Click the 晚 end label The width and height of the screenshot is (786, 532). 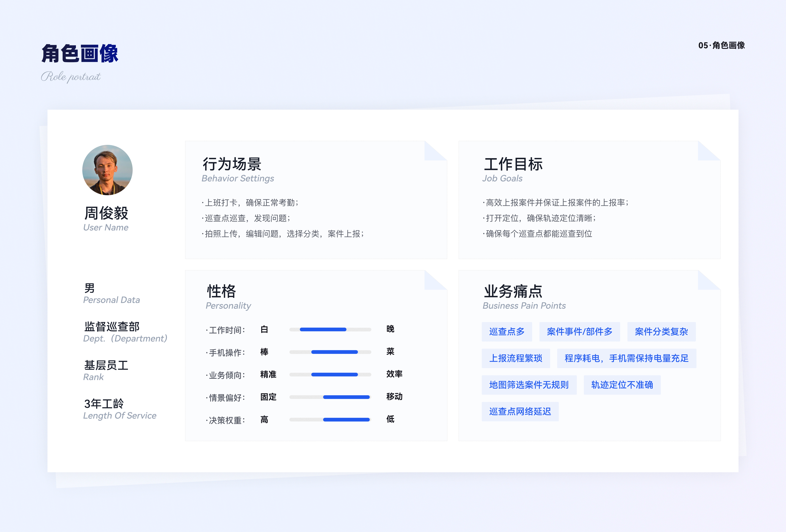(x=390, y=329)
